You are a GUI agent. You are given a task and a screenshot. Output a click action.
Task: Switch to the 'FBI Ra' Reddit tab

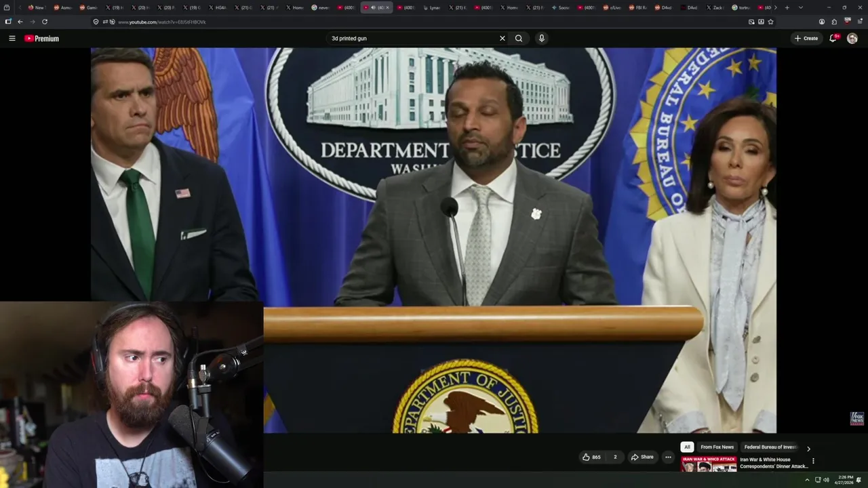tap(639, 7)
